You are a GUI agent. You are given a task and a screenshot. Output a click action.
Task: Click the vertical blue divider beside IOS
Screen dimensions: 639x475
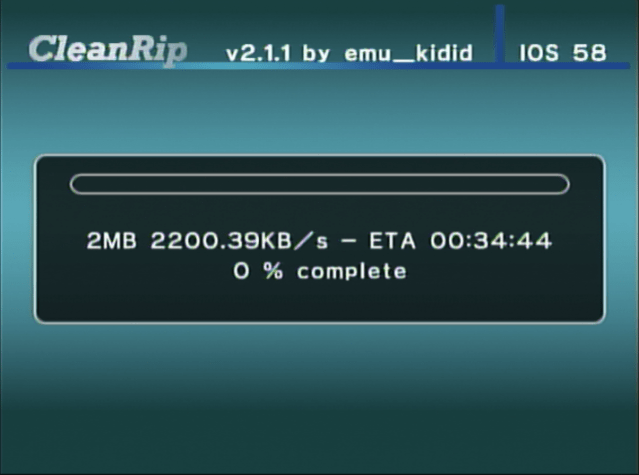click(x=500, y=34)
